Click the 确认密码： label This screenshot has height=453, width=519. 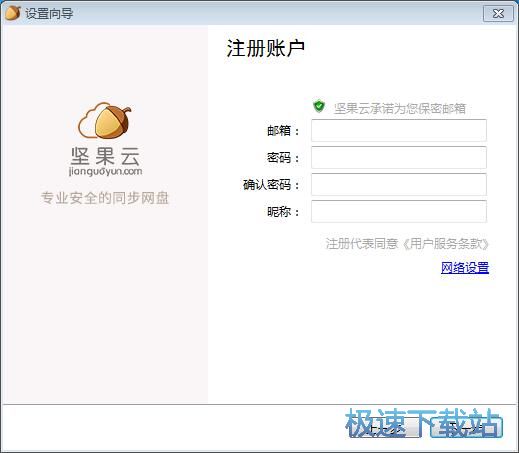(x=271, y=185)
